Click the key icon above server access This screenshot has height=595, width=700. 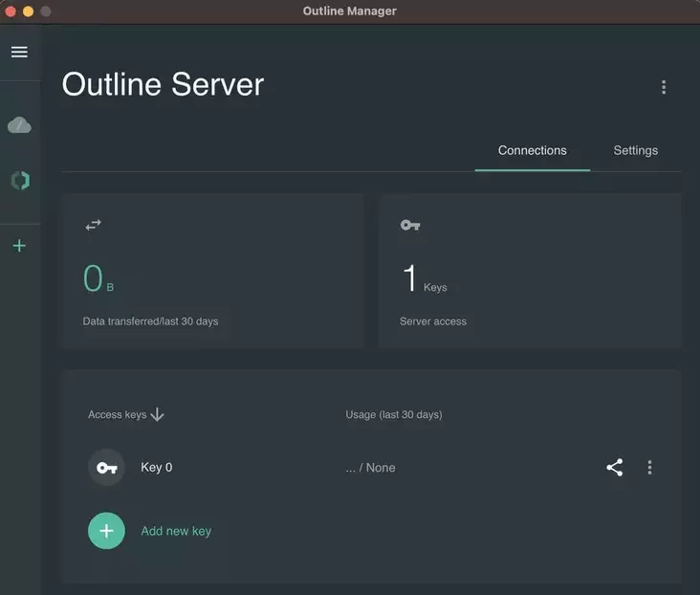409,225
